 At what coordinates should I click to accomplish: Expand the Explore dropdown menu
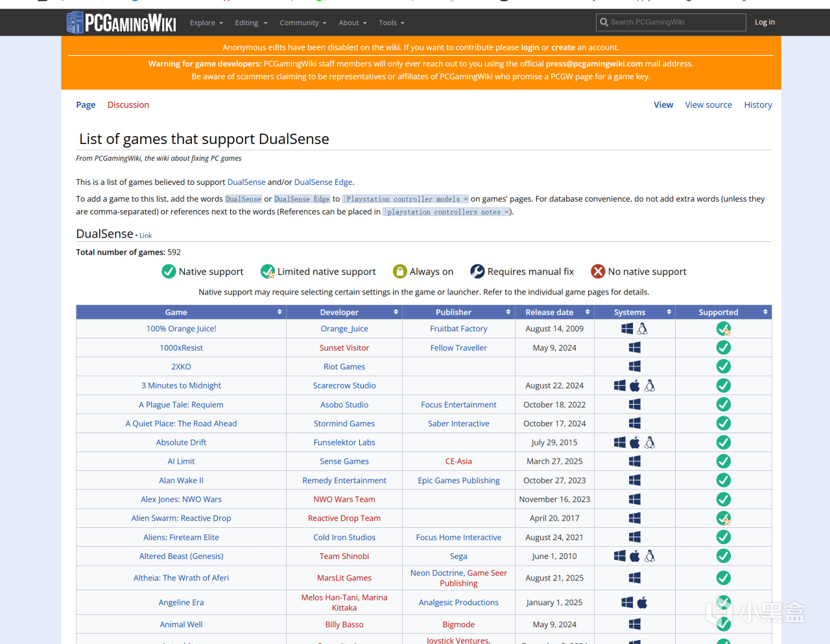(x=206, y=23)
